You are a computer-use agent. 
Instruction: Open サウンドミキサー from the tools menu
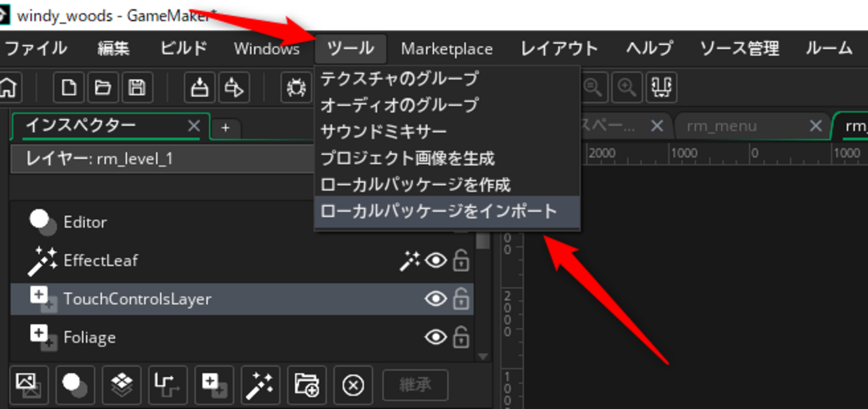point(447,132)
